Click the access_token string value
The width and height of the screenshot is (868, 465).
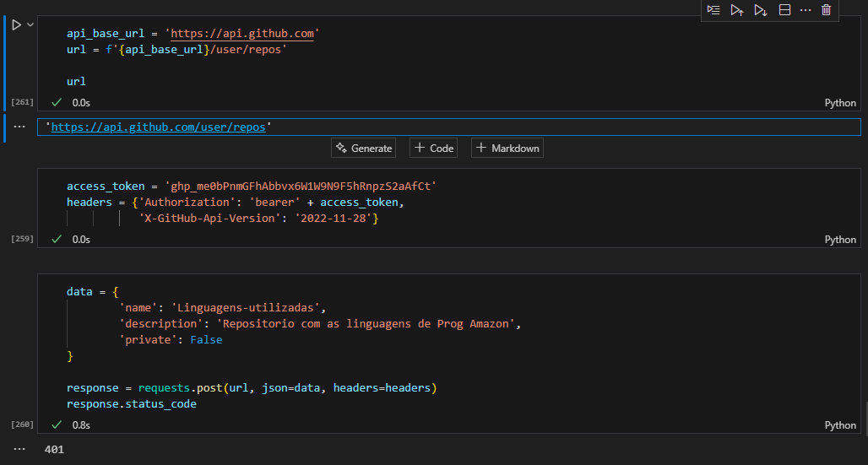301,187
